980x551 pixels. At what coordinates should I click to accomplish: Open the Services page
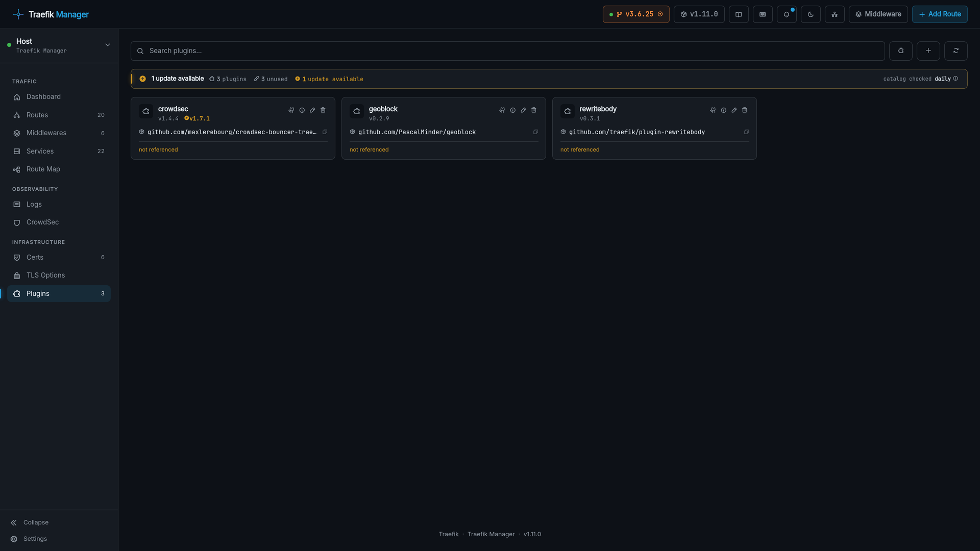click(x=59, y=152)
